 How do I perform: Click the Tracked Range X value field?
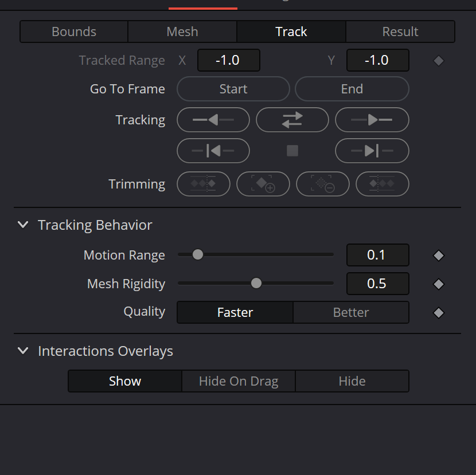[229, 60]
